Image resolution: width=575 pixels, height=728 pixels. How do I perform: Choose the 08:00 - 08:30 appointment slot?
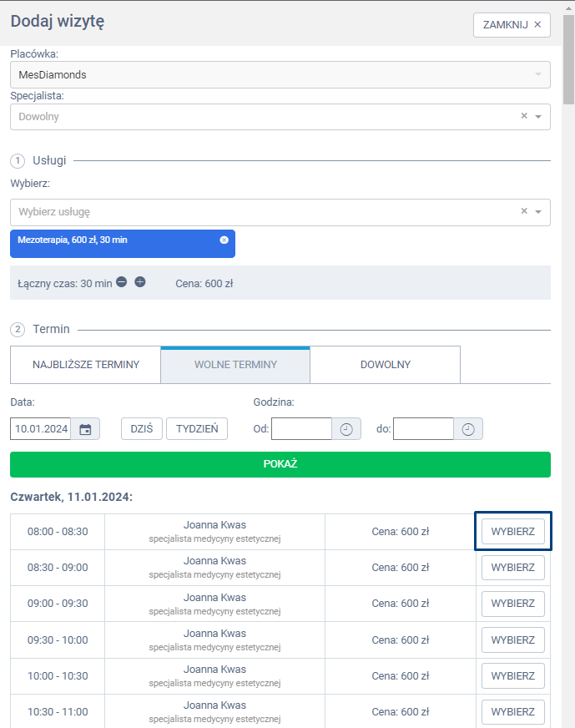click(512, 532)
